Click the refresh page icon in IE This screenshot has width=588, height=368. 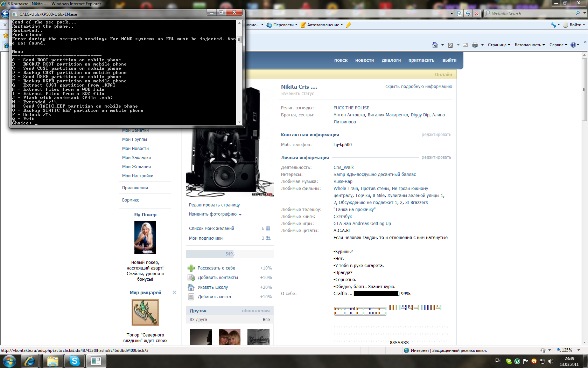point(468,14)
